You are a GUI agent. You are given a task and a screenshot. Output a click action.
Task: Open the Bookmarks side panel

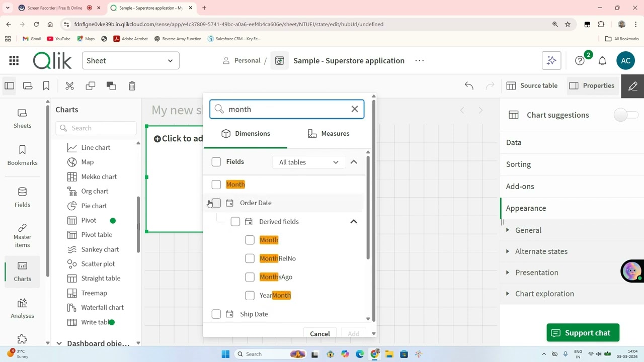point(22,155)
